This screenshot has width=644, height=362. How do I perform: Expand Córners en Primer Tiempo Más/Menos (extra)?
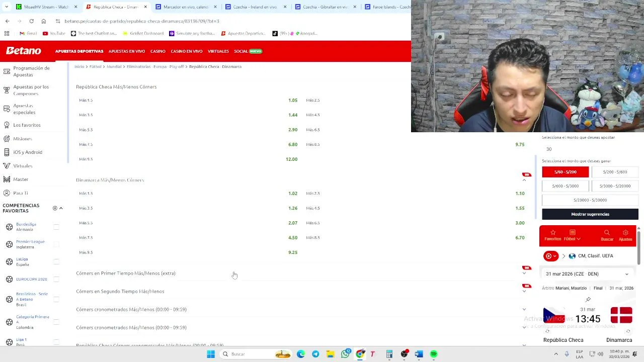tap(524, 273)
